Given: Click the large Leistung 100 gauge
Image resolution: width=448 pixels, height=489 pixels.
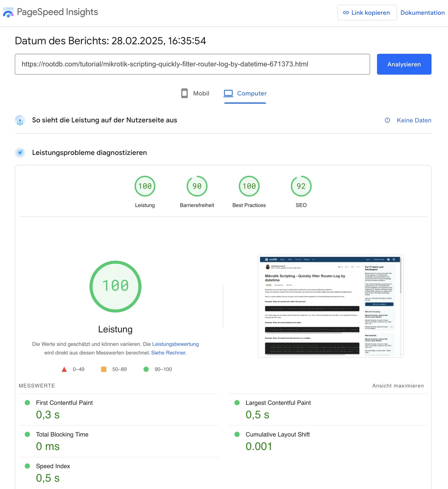Looking at the screenshot, I should coord(116,286).
